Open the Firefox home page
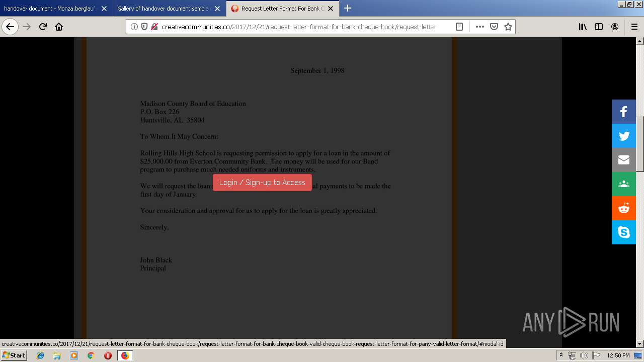This screenshot has width=644, height=362. point(59,27)
